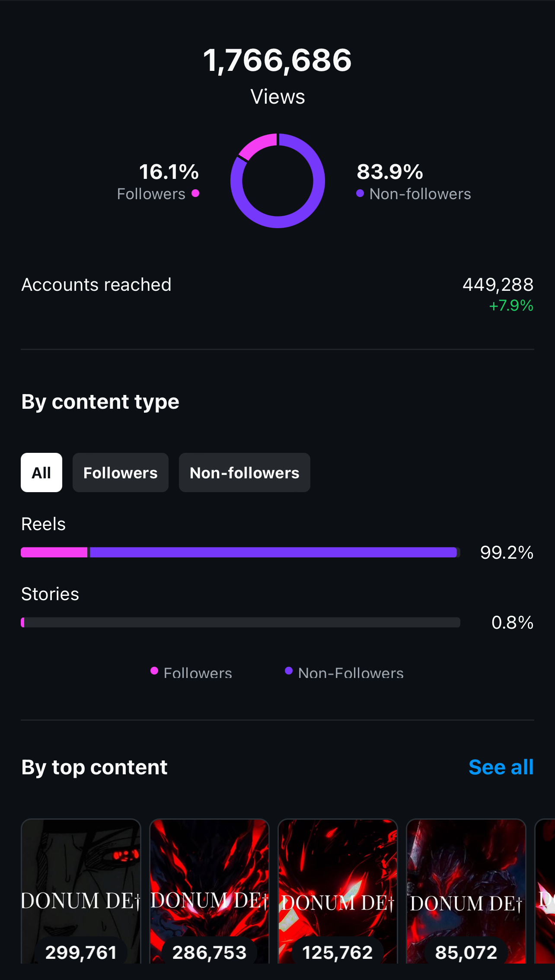Tap the Stories progress bar
Image resolution: width=555 pixels, height=980 pixels.
click(240, 622)
